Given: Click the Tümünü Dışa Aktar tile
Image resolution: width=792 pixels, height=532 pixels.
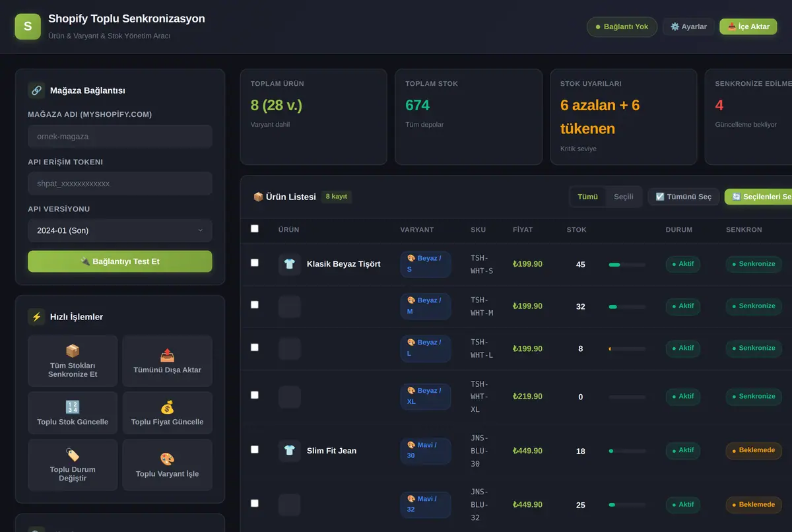Looking at the screenshot, I should (x=168, y=360).
